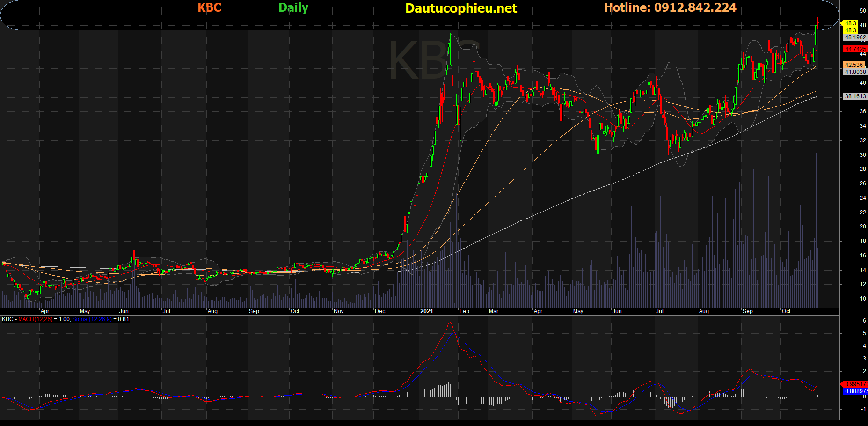
Task: Select the red 44.7425 price tag
Action: click(x=855, y=49)
